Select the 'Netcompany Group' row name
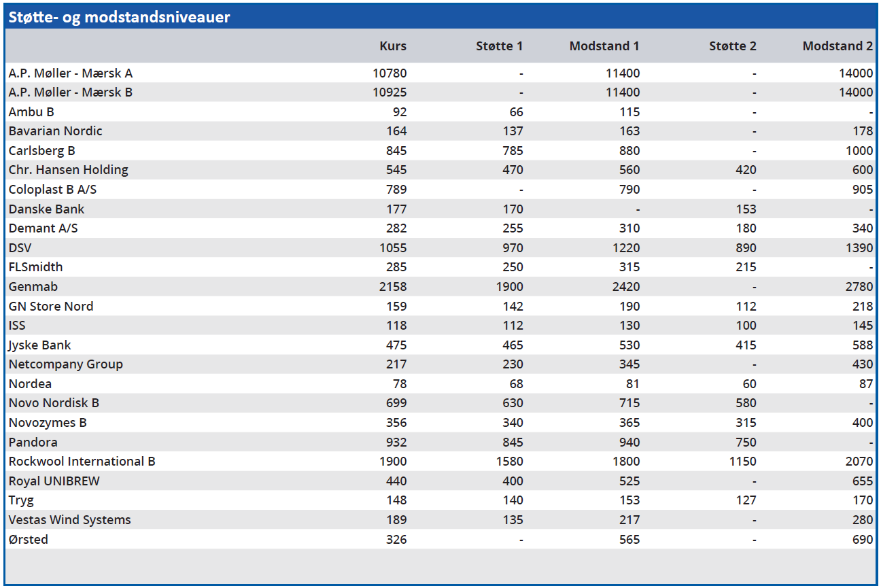The width and height of the screenshot is (881, 588). pos(66,364)
